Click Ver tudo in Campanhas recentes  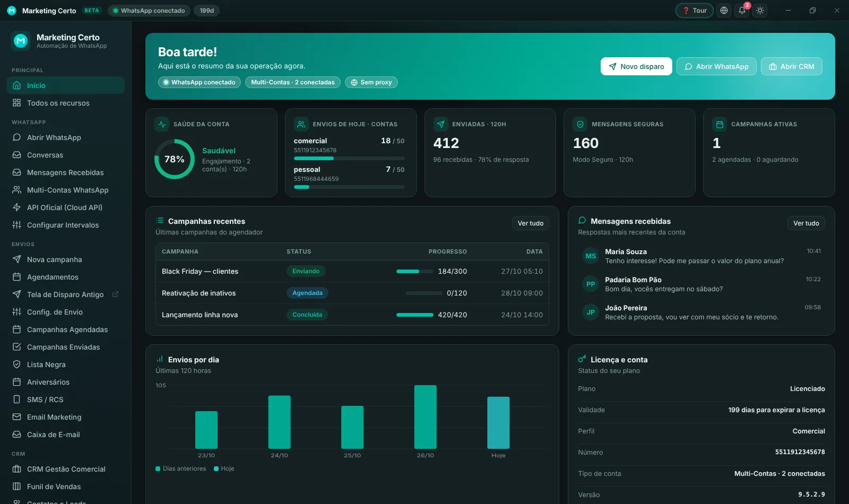(531, 223)
